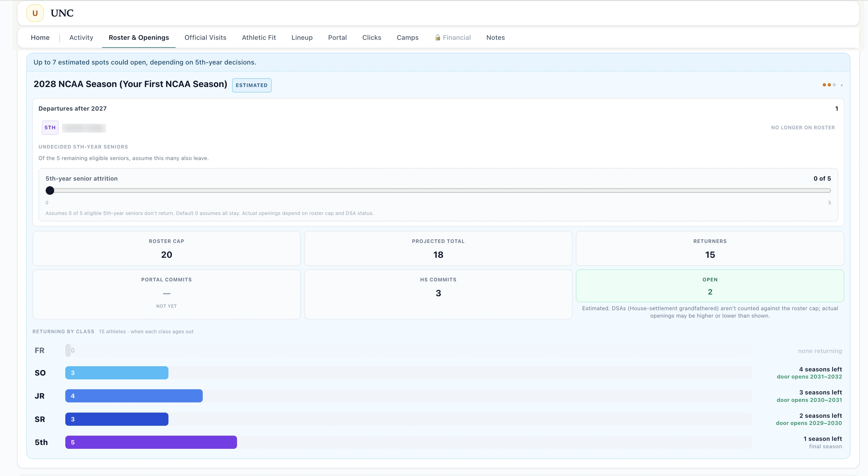
Task: Open the Home tab
Action: tap(40, 37)
